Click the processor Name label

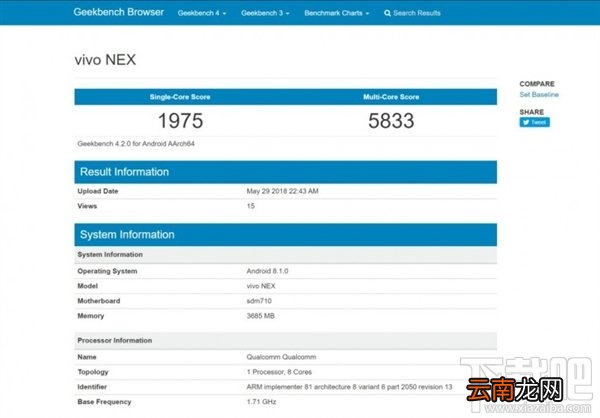(x=87, y=357)
